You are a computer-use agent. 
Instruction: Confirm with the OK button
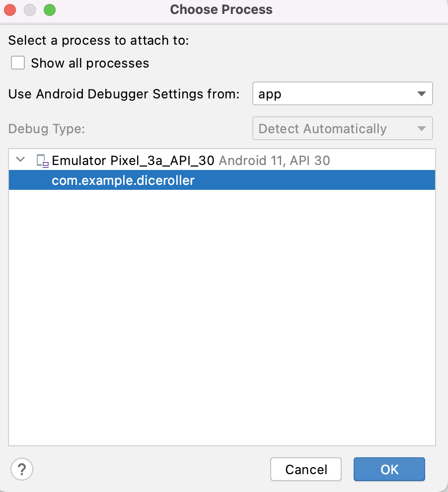[389, 469]
